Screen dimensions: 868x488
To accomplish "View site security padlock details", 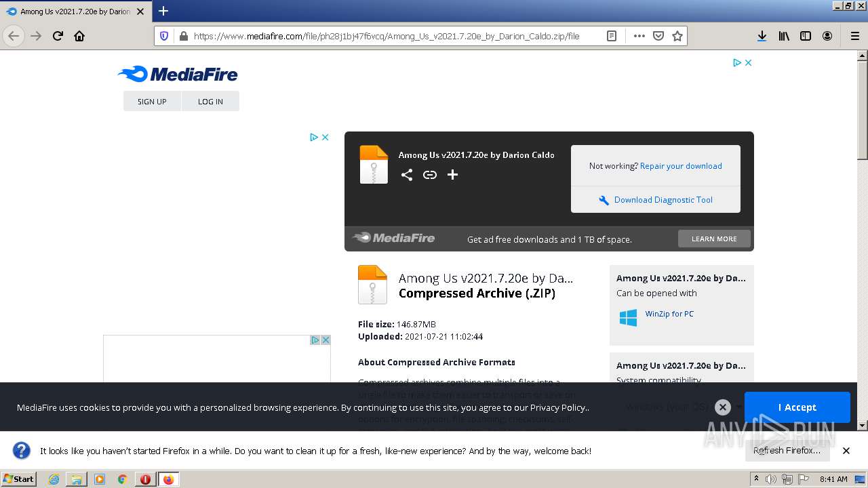I will pos(182,36).
